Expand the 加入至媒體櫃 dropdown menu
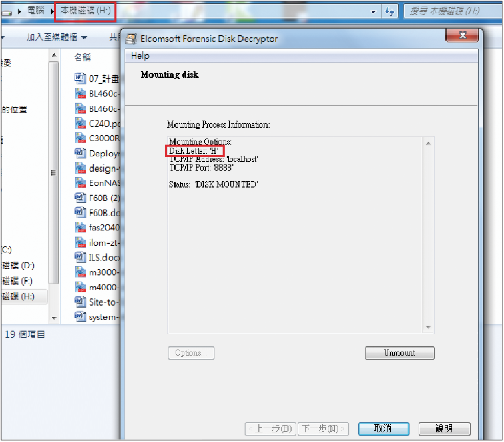 (x=84, y=38)
